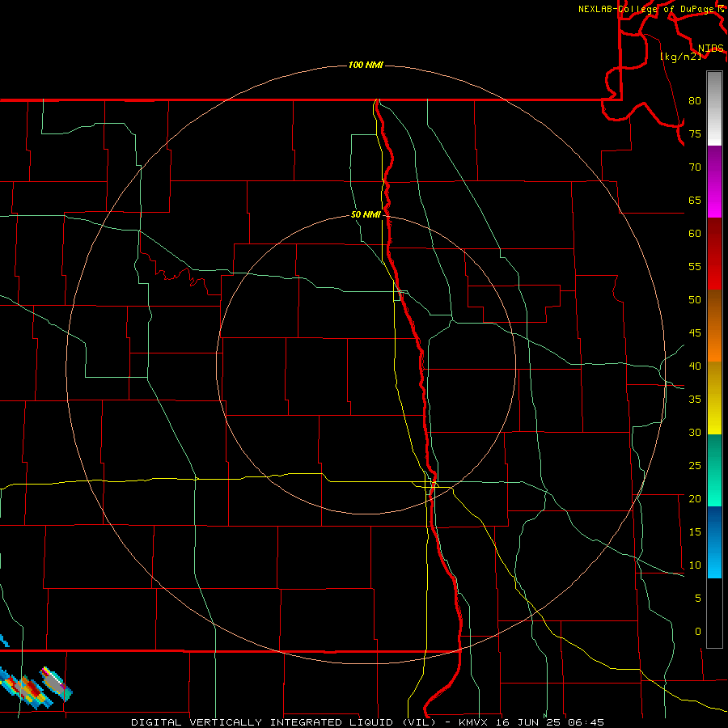Click the 70 value on the color scale

point(695,167)
